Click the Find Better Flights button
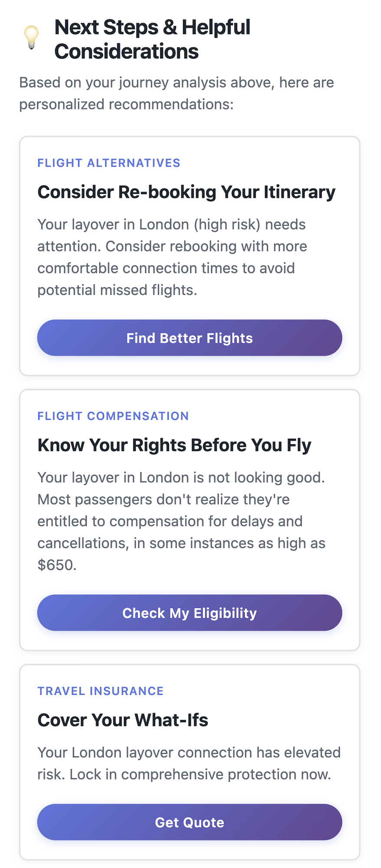The width and height of the screenshot is (381, 868). point(190,338)
